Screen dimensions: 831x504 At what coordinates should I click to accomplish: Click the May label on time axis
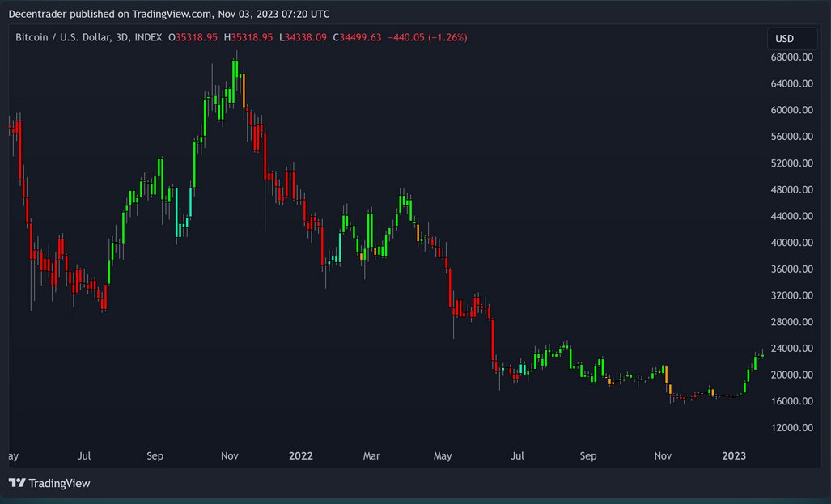443,455
